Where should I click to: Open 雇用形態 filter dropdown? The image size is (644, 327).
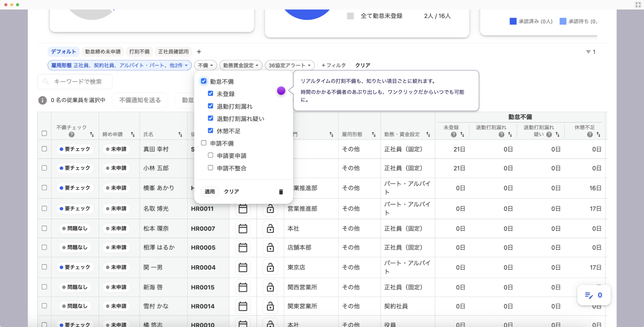(x=119, y=65)
